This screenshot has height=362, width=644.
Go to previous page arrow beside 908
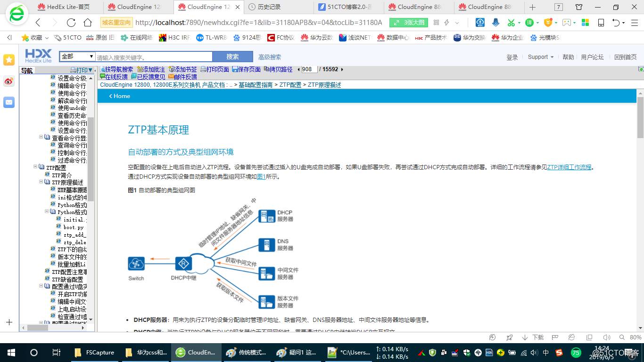(x=298, y=69)
